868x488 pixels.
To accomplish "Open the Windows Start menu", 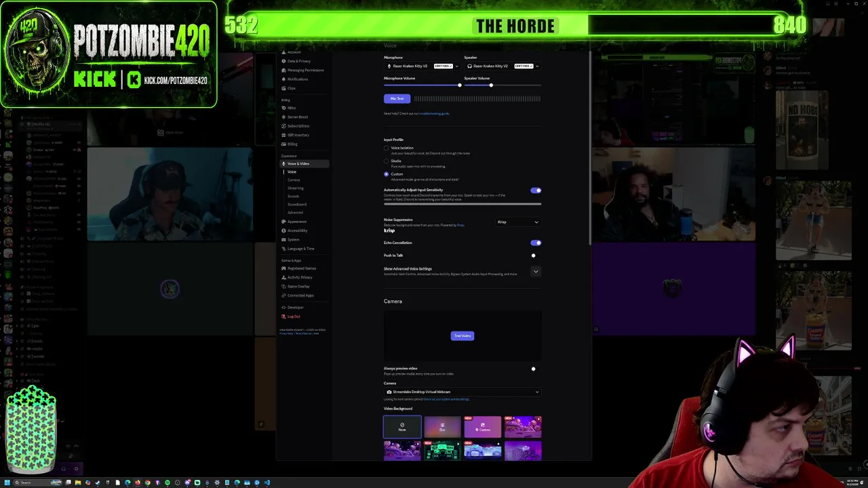I will pyautogui.click(x=7, y=483).
